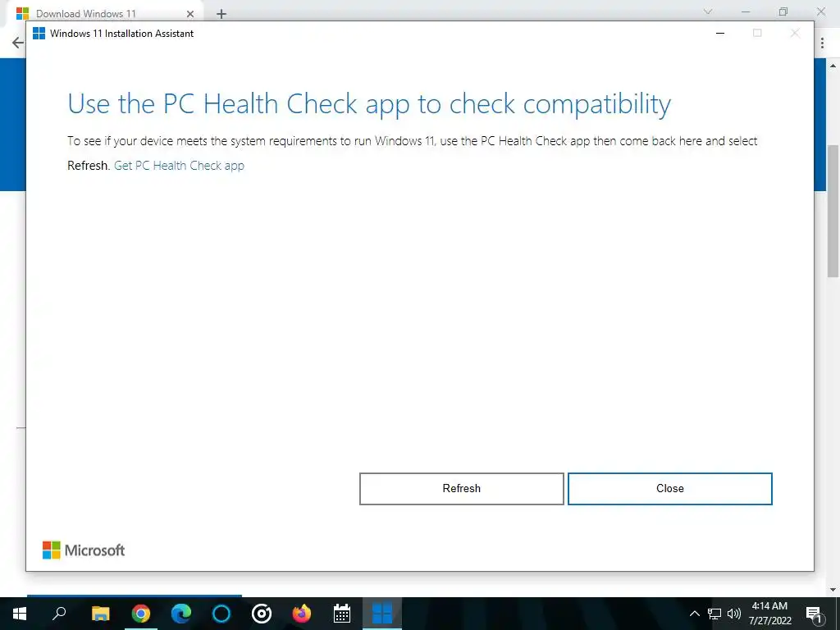Restore down the Chrome browser window
Image resolution: width=840 pixels, height=630 pixels.
783,11
